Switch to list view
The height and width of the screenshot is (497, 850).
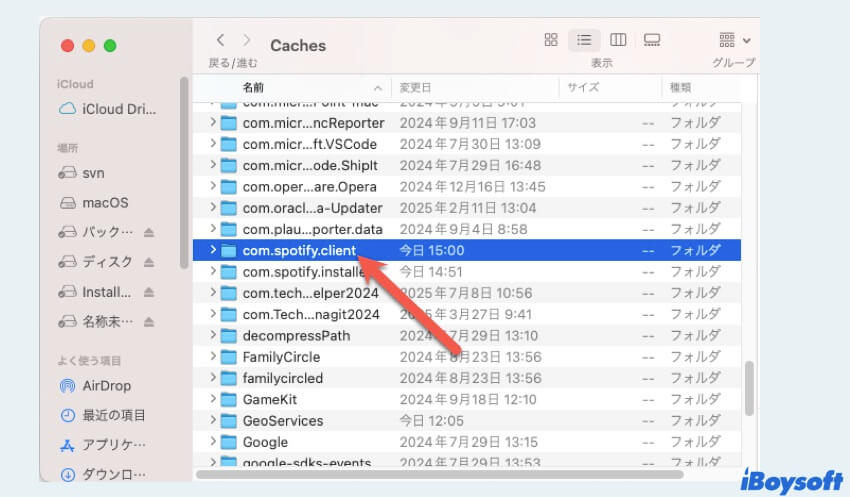click(584, 40)
